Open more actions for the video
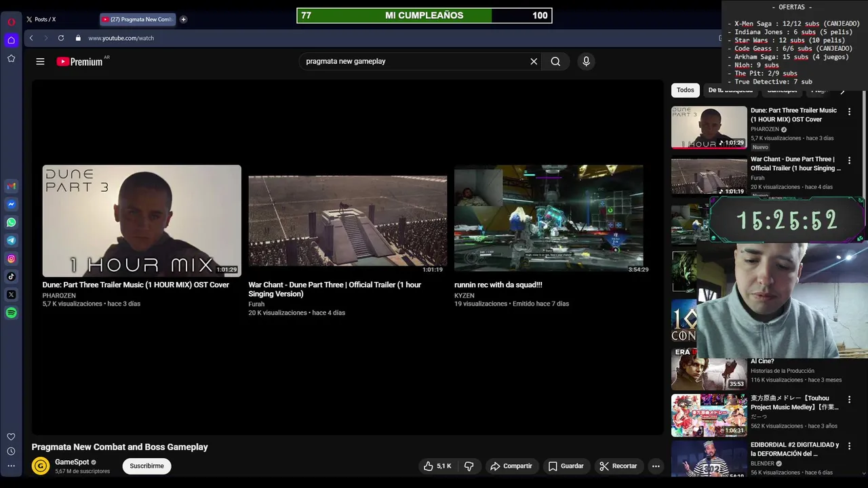The height and width of the screenshot is (488, 868). pos(656,466)
